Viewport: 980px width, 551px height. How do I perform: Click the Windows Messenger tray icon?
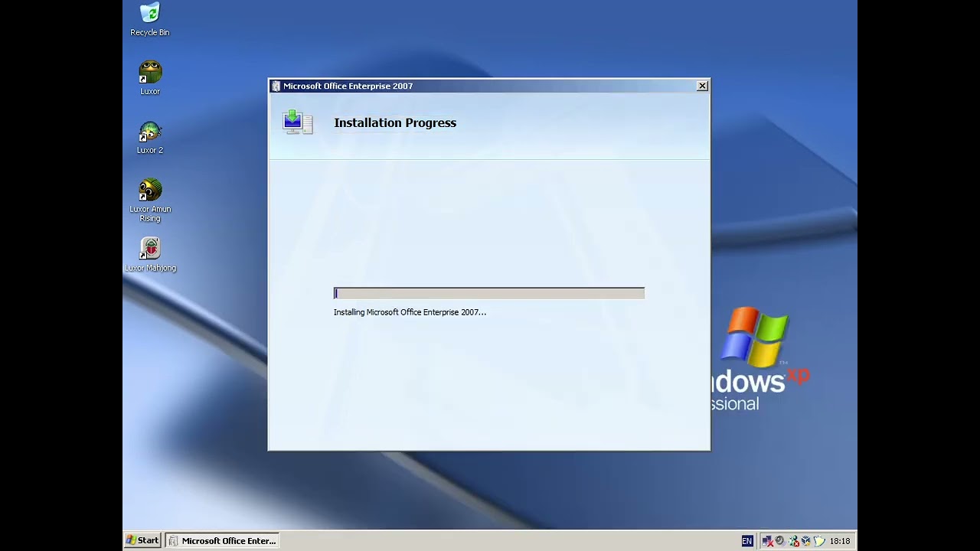[794, 541]
